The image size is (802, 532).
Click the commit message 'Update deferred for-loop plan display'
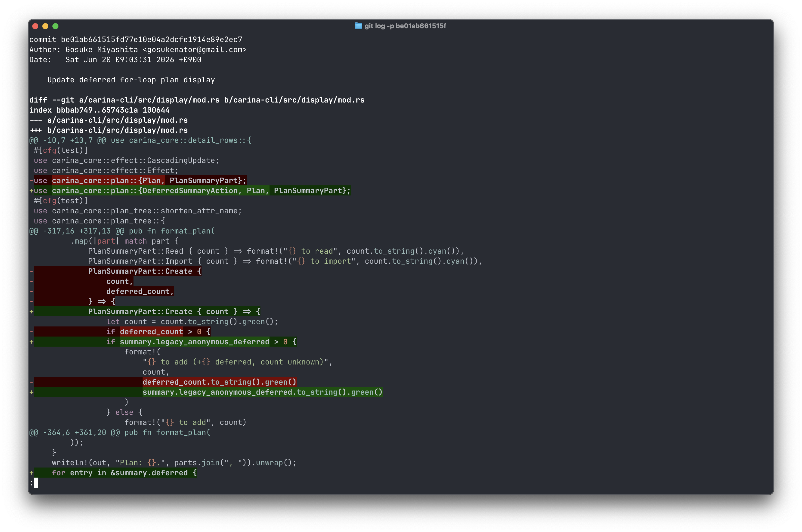[131, 80]
